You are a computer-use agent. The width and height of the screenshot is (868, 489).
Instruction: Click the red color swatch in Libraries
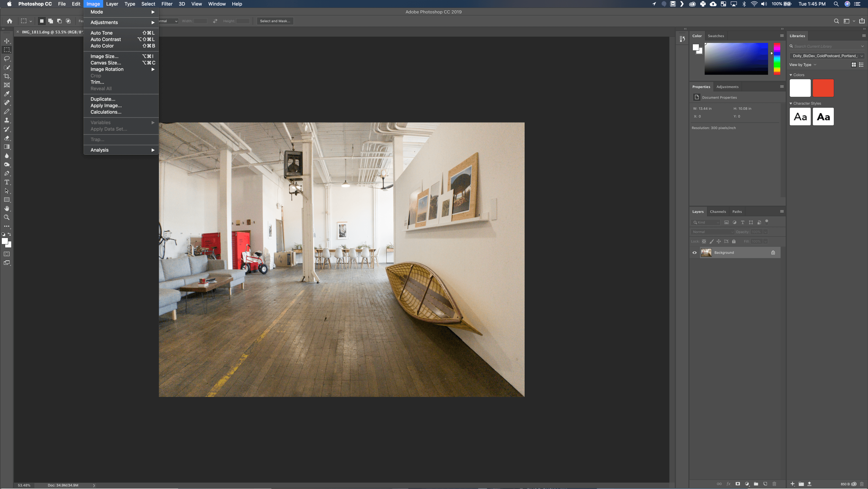coord(823,88)
